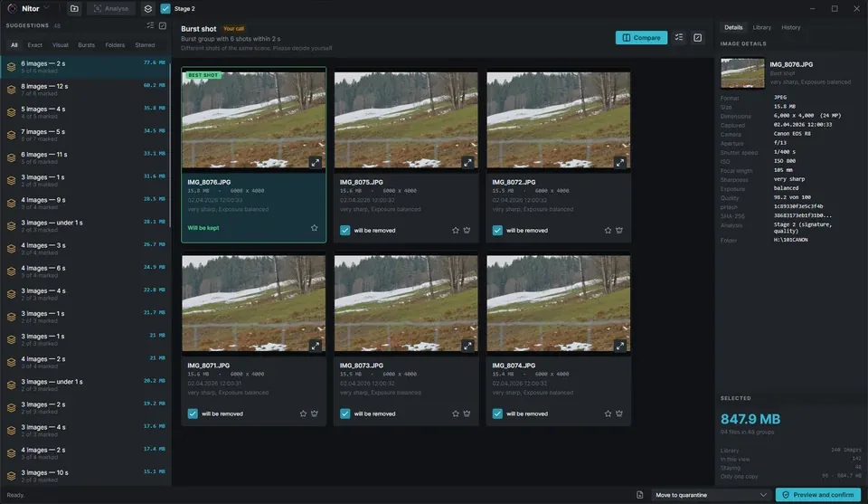The image size is (868, 504).
Task: Expand the Nitor app menu chevron
Action: (46, 8)
